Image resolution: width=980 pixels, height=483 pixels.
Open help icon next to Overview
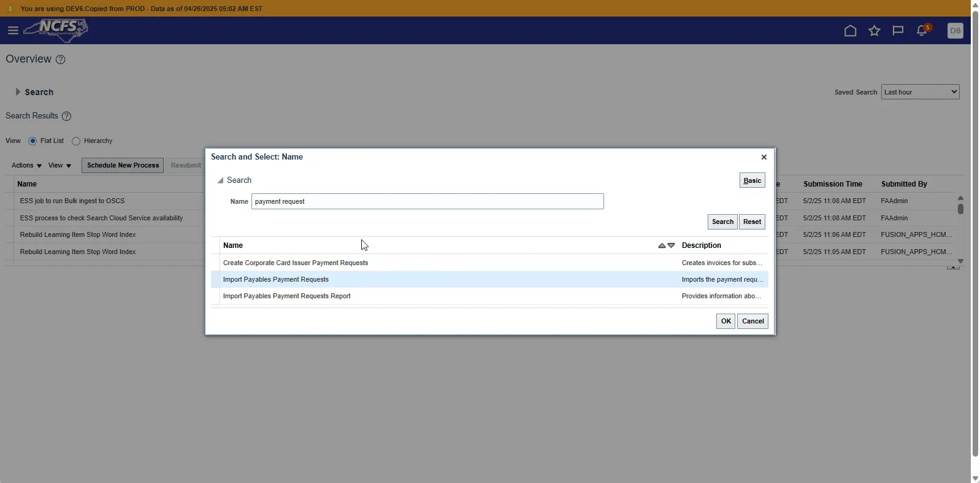click(x=60, y=60)
